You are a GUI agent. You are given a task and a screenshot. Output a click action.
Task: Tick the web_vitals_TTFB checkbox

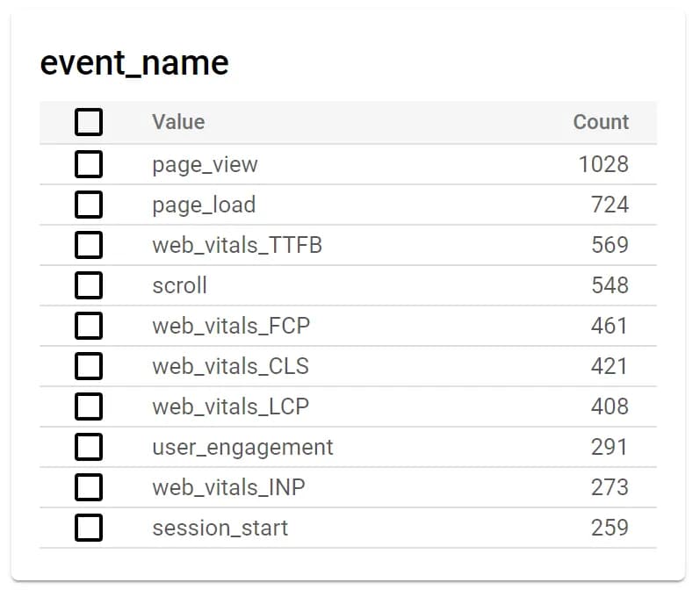click(x=89, y=245)
